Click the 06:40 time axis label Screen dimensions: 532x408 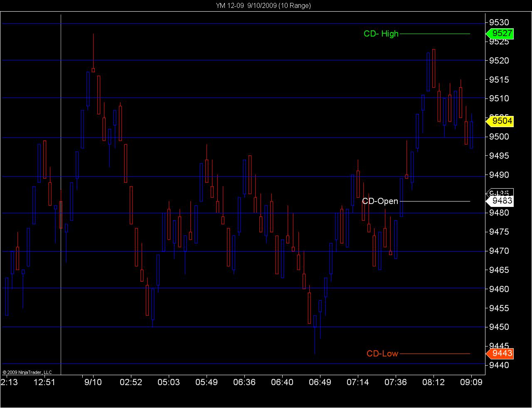[x=282, y=382]
